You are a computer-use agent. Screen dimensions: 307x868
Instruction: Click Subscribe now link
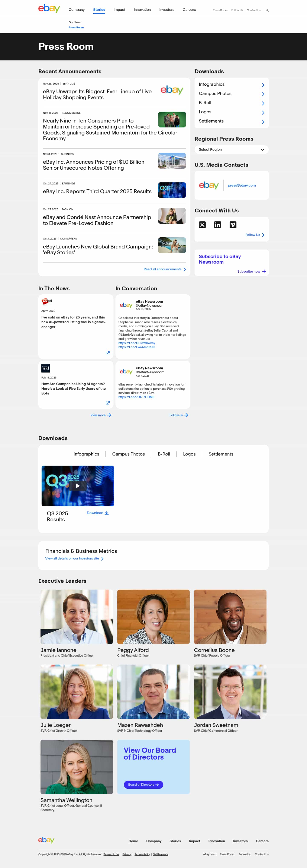pos(248,272)
